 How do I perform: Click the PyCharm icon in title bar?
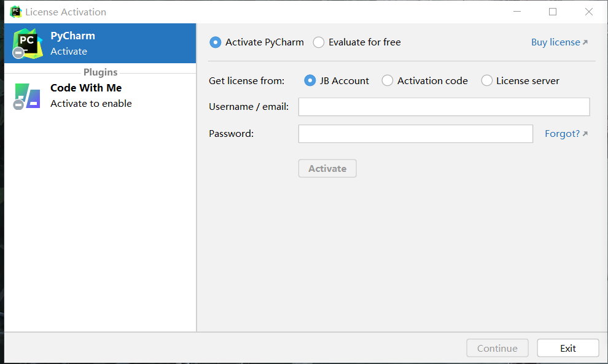(16, 12)
